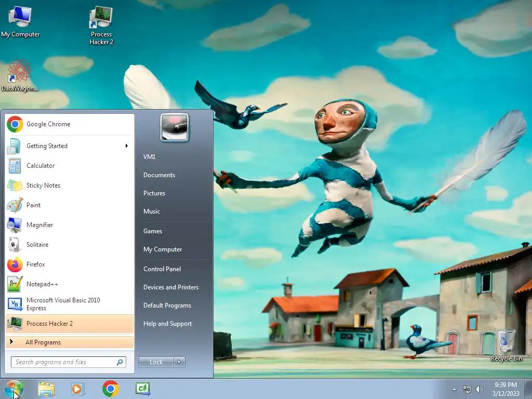Open Sticky Notes program

(70, 185)
